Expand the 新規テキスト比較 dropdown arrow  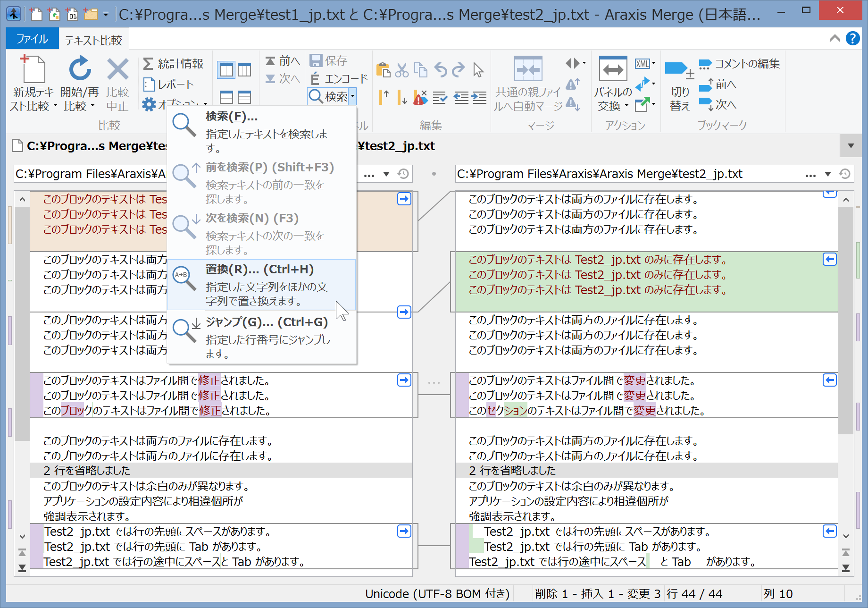pos(55,106)
